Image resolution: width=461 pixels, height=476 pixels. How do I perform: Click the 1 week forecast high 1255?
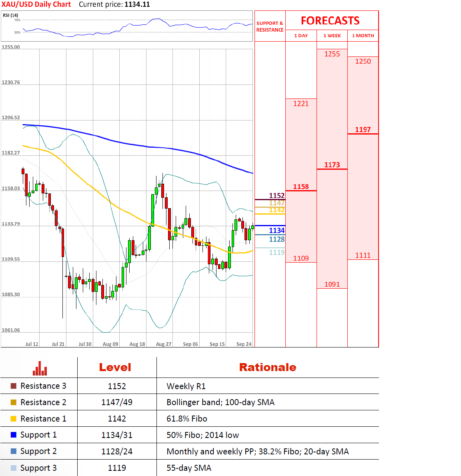(332, 54)
